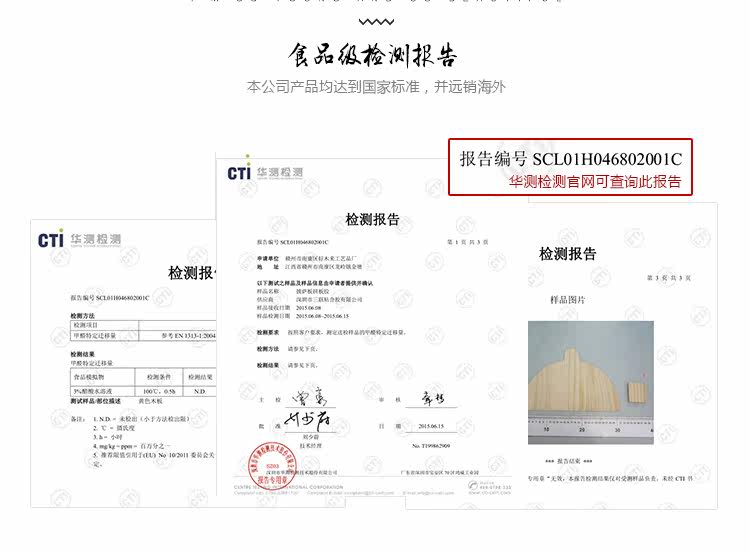Screen dimensions: 750x552
Task: Click the serial No. T19862909
Action: (x=431, y=446)
